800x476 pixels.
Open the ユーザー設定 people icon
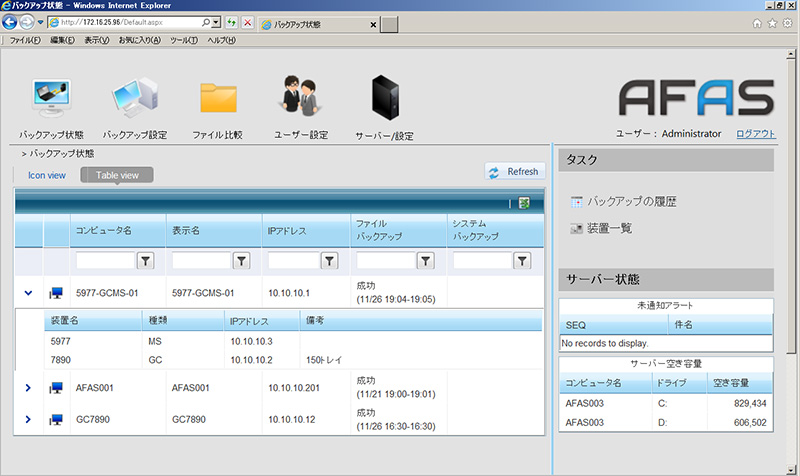pos(301,95)
